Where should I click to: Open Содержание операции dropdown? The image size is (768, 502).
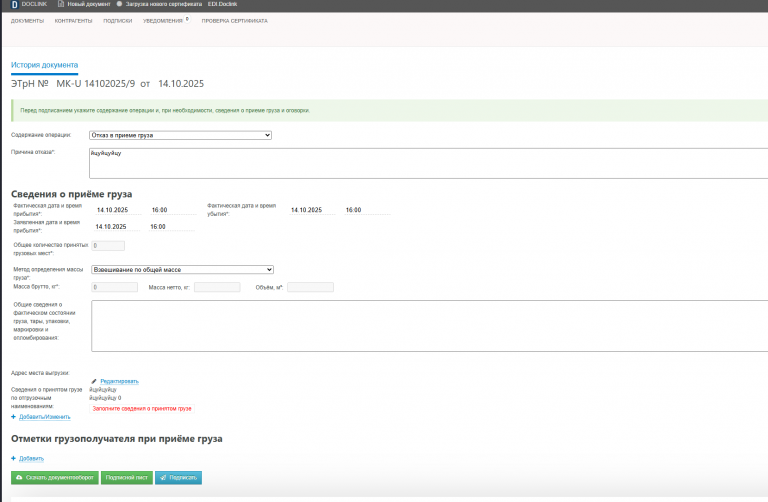[180, 135]
